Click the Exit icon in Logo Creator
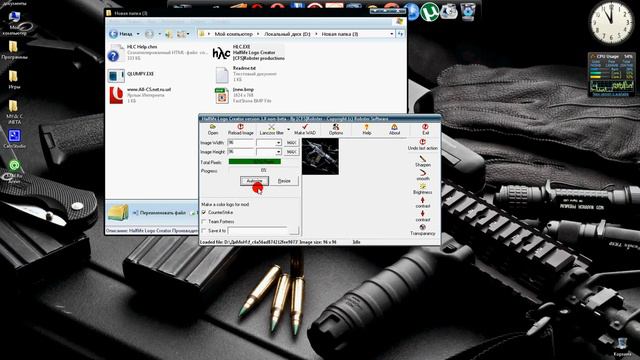This screenshot has height=360, width=640. click(x=425, y=129)
